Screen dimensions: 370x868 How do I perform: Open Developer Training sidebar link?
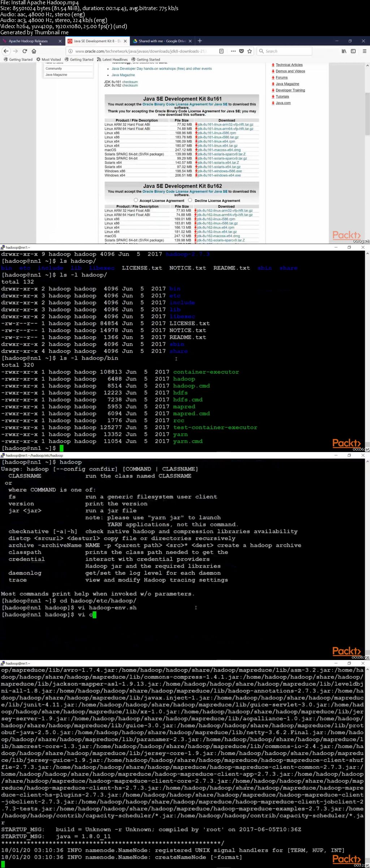click(x=290, y=90)
